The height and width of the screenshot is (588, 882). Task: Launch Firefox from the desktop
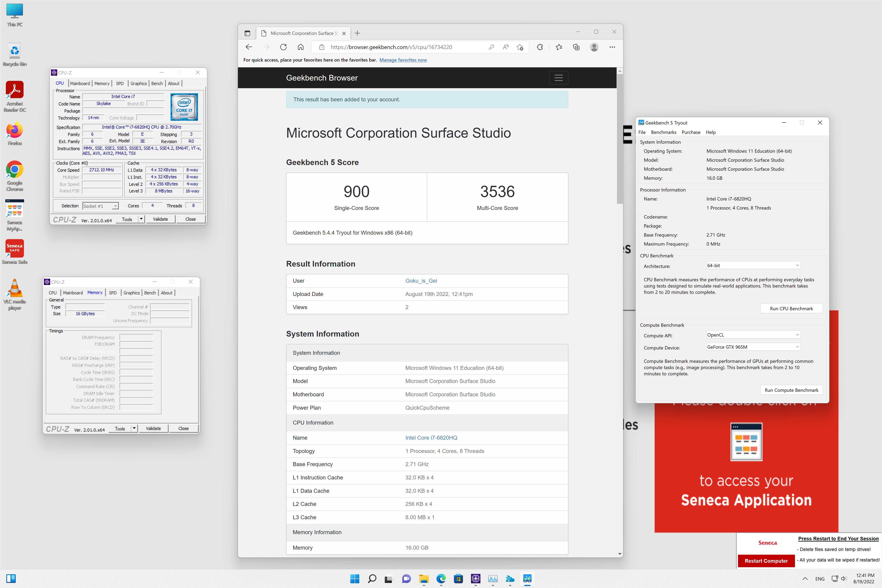15,133
